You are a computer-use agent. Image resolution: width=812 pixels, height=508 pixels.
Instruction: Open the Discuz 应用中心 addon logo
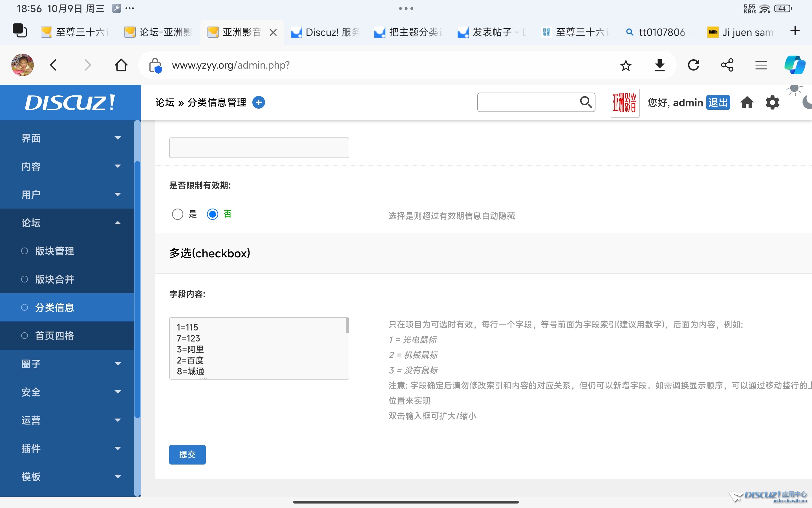(768, 497)
